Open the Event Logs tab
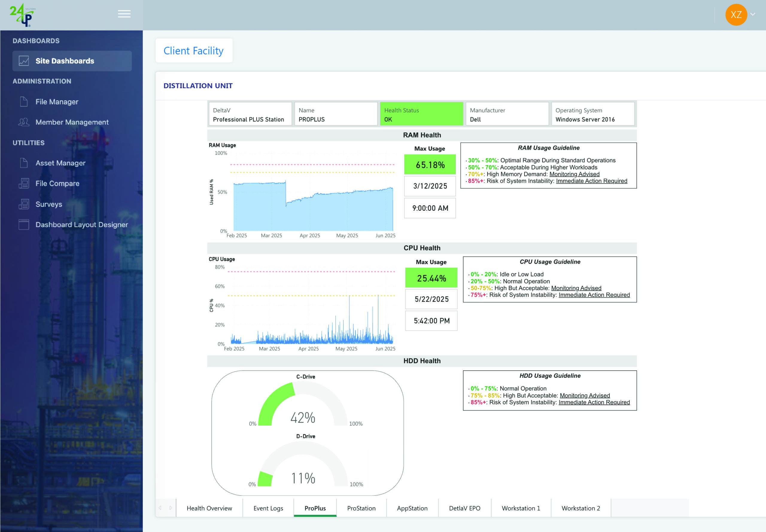This screenshot has height=532, width=766. pos(268,508)
